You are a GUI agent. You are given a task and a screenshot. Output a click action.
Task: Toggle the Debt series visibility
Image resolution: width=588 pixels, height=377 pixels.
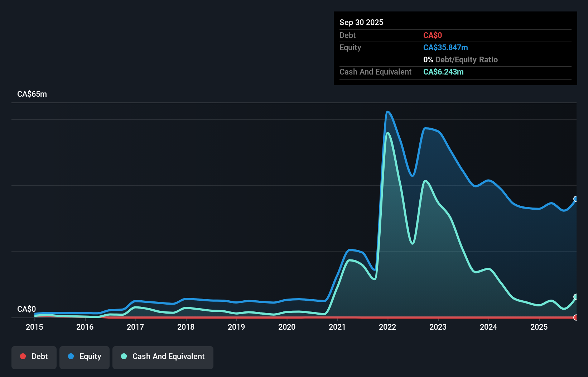pyautogui.click(x=34, y=357)
